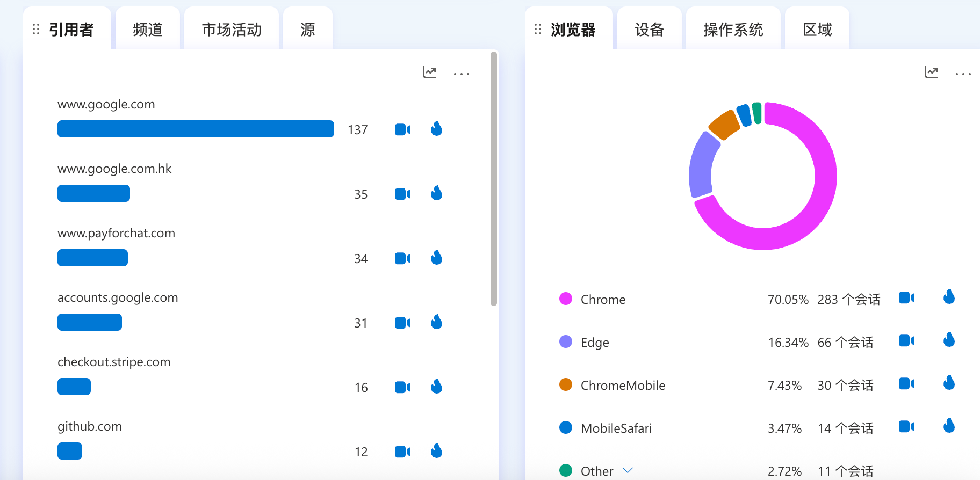Grab the drag handle beside 引用者
980x480 pixels.
pos(36,30)
